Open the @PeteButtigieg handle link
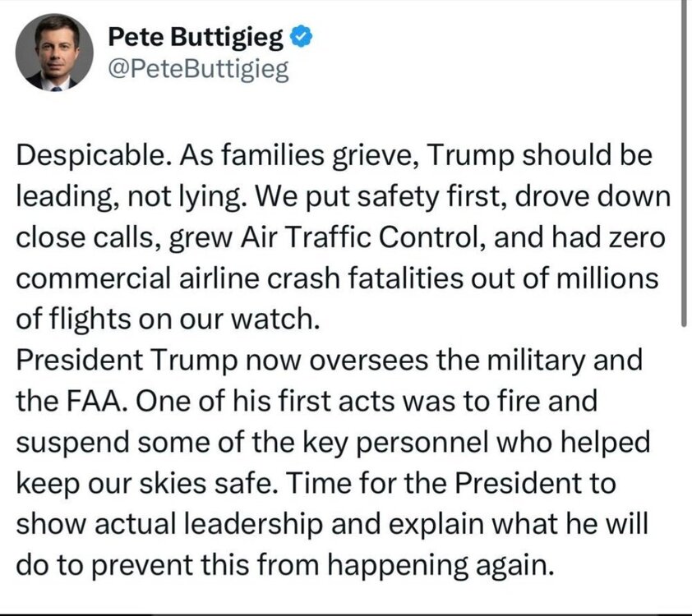The height and width of the screenshot is (616, 692). (198, 70)
